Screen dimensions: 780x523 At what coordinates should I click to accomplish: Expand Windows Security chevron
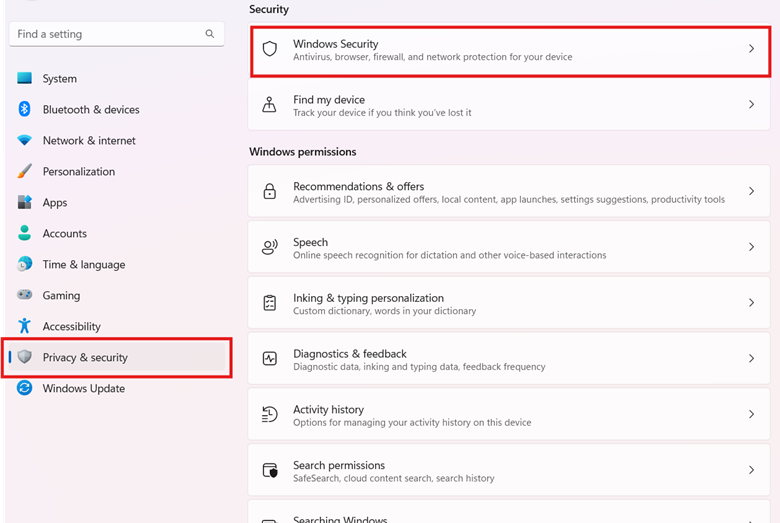pyautogui.click(x=751, y=48)
